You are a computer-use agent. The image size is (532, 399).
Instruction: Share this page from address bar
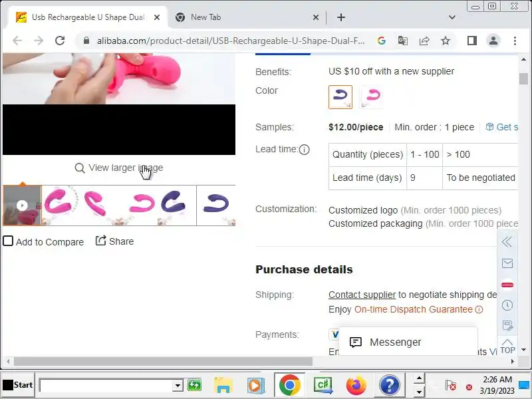click(x=424, y=41)
